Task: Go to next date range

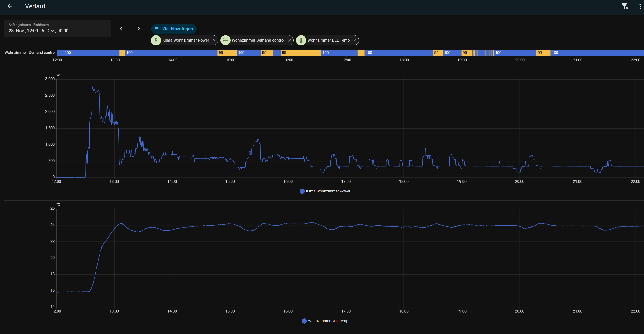Action: click(x=138, y=29)
